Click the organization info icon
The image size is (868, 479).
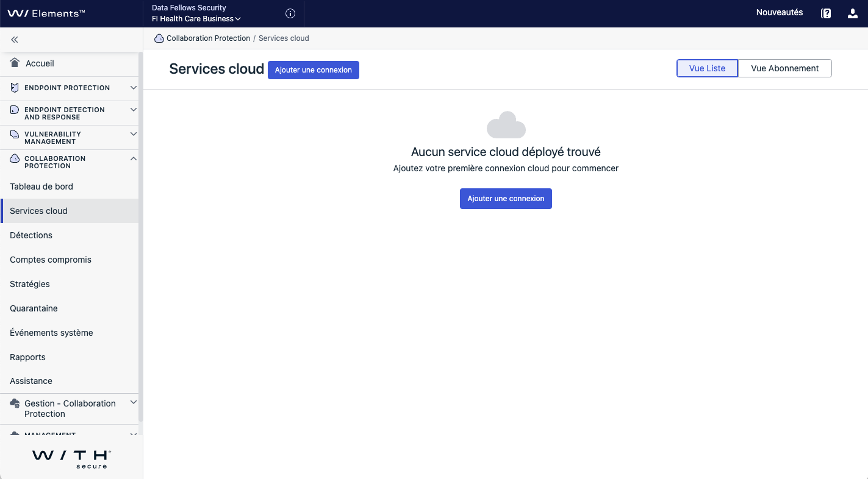click(290, 13)
